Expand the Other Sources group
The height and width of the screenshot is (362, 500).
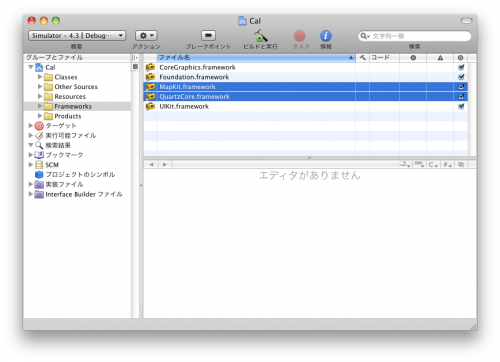pyautogui.click(x=40, y=86)
